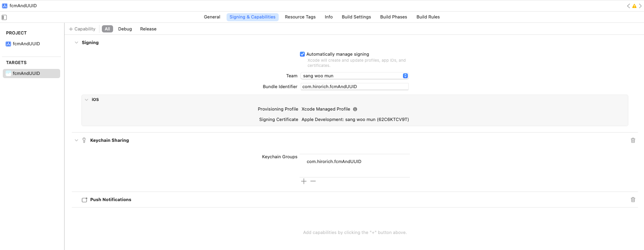Go to next issue with right chevron

[640, 6]
